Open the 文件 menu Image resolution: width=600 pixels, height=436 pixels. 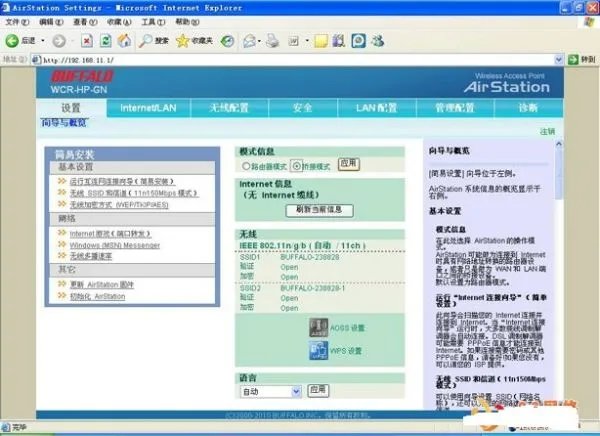point(17,22)
